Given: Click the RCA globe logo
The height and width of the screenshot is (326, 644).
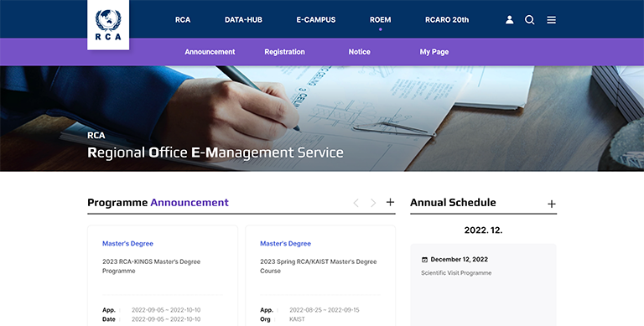Looking at the screenshot, I should point(108,24).
